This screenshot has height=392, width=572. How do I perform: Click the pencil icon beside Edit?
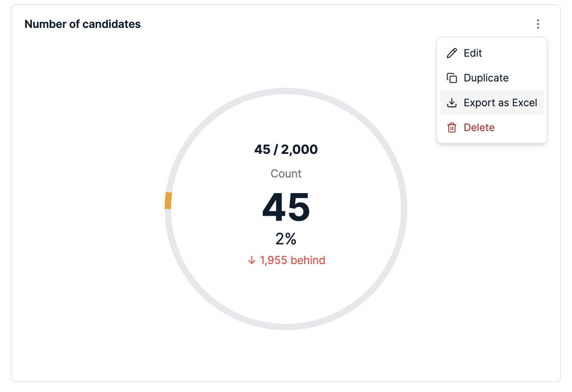pos(452,53)
